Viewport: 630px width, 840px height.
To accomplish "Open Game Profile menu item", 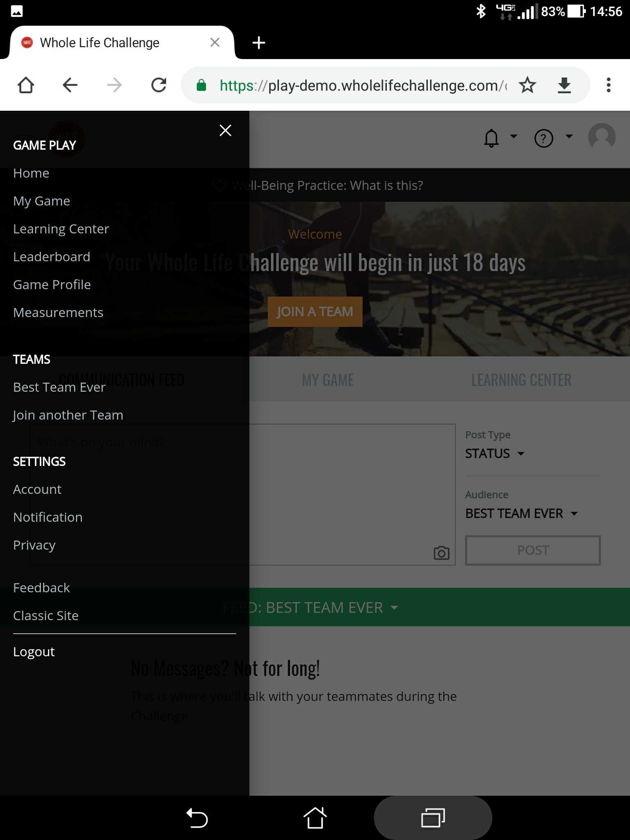I will click(x=52, y=285).
